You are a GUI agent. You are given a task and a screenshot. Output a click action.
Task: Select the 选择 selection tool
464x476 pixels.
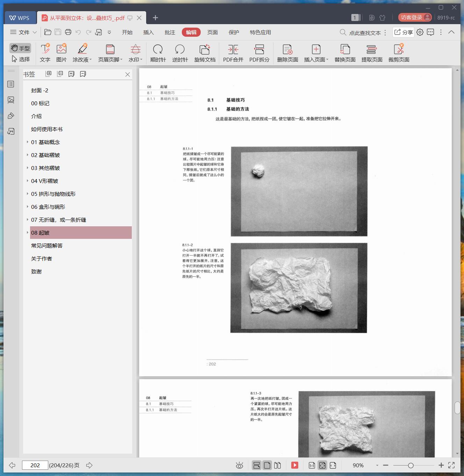[20, 59]
